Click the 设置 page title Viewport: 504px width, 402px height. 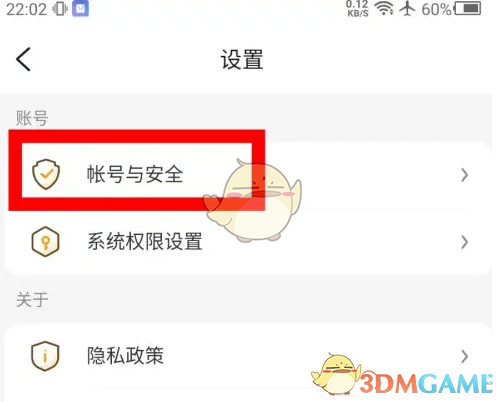point(242,59)
